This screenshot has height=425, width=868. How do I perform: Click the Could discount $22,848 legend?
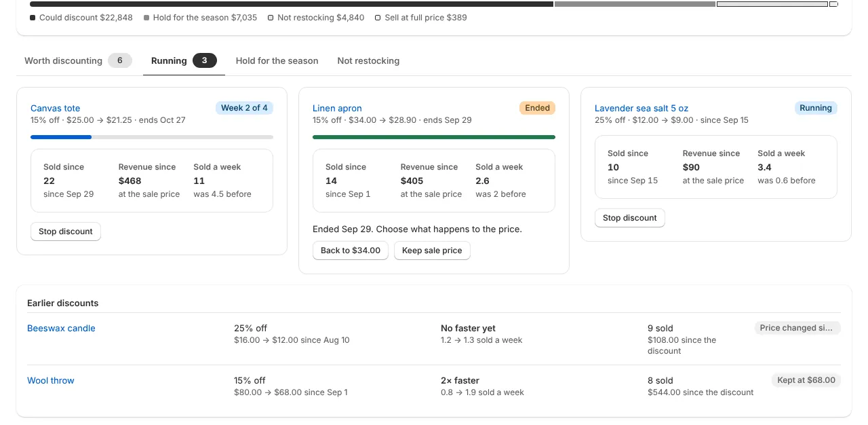click(81, 18)
